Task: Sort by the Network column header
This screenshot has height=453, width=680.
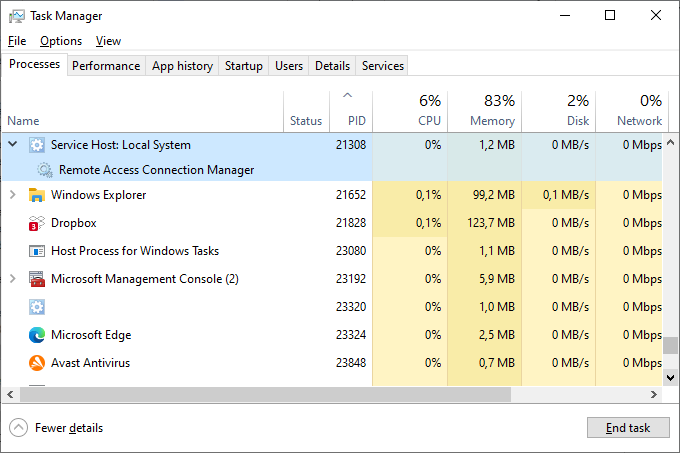Action: [632, 111]
